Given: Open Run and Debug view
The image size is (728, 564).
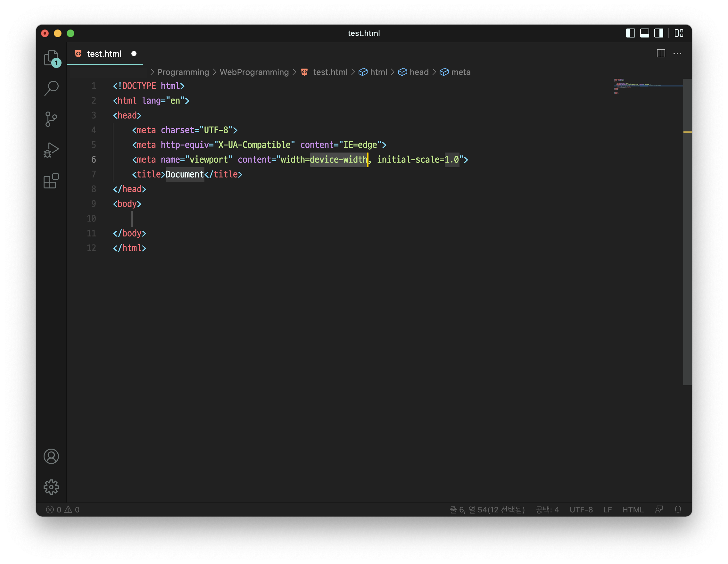Looking at the screenshot, I should [51, 150].
